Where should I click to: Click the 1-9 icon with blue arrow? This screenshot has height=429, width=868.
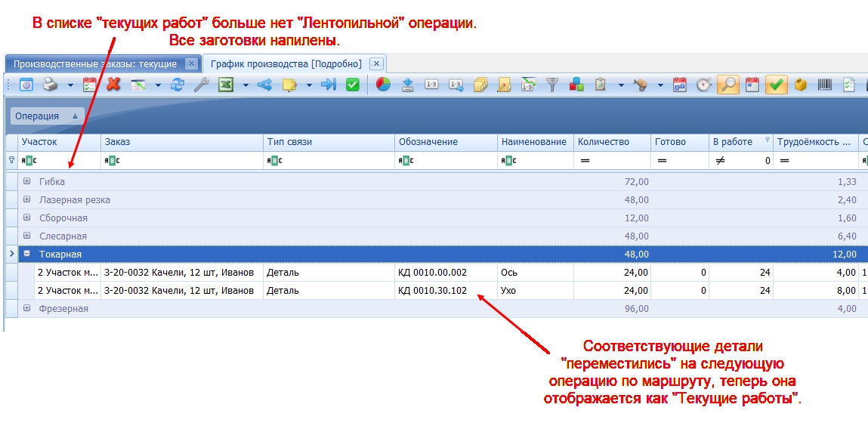pyautogui.click(x=456, y=85)
